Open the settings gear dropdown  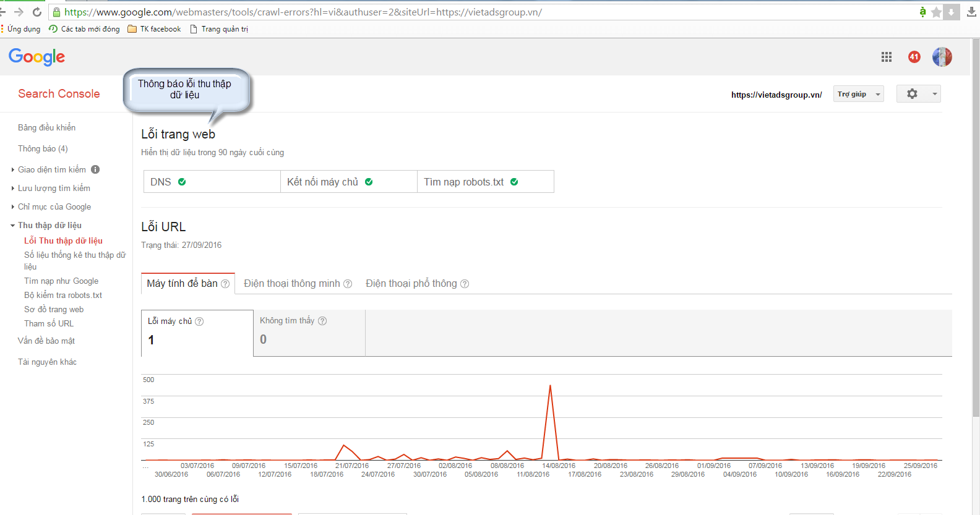(x=918, y=94)
